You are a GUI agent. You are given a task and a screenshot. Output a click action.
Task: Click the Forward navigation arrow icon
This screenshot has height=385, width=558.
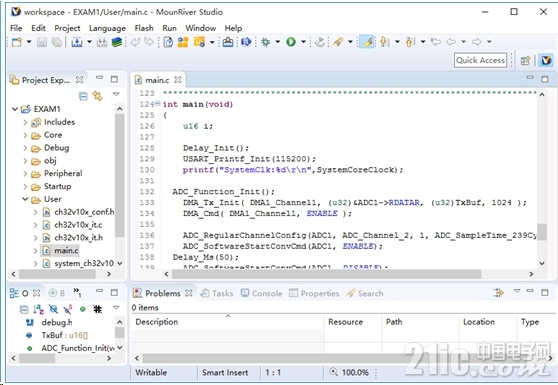(476, 42)
